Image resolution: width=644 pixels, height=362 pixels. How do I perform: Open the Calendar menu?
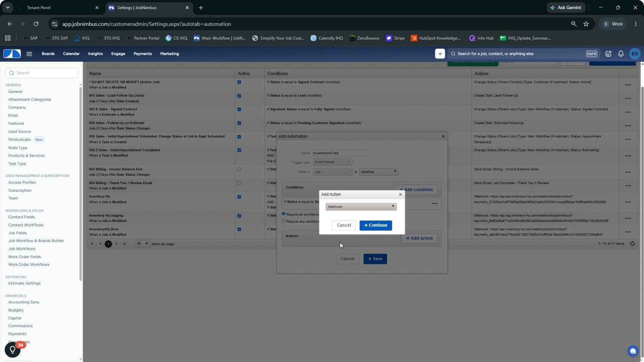point(71,54)
